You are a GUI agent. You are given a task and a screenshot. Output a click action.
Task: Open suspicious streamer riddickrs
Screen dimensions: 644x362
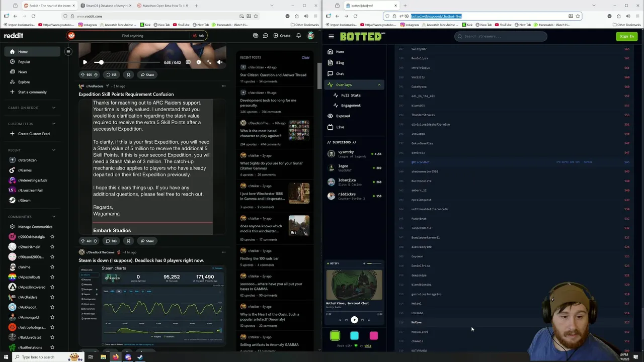coord(354,196)
